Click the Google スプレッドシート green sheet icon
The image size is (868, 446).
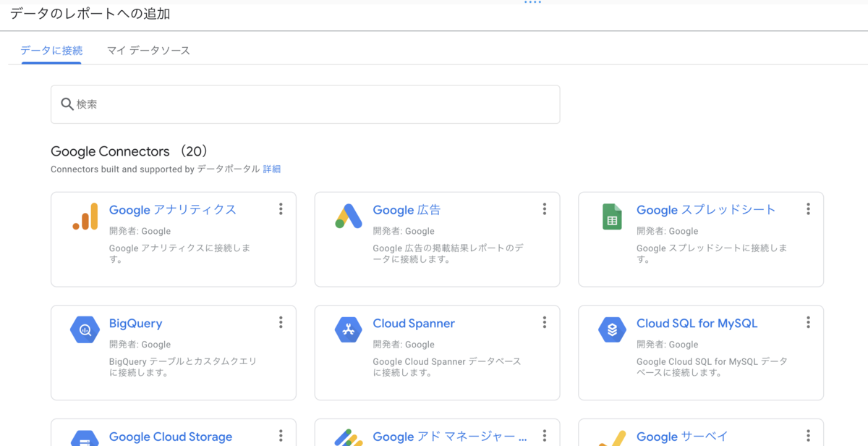pyautogui.click(x=613, y=216)
